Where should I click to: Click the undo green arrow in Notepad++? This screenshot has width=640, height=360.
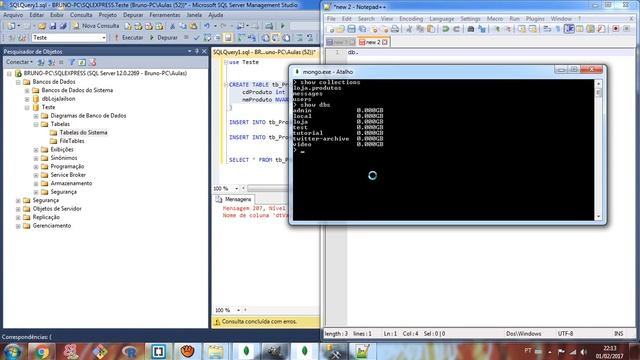[446, 29]
